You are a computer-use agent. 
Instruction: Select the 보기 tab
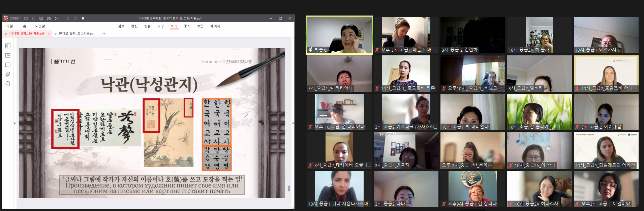click(x=174, y=26)
